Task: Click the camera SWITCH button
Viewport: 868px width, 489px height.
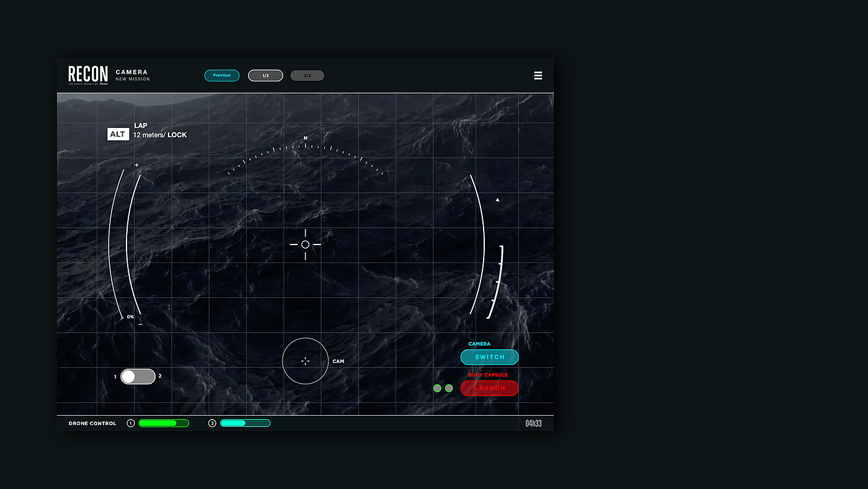Action: (x=490, y=357)
